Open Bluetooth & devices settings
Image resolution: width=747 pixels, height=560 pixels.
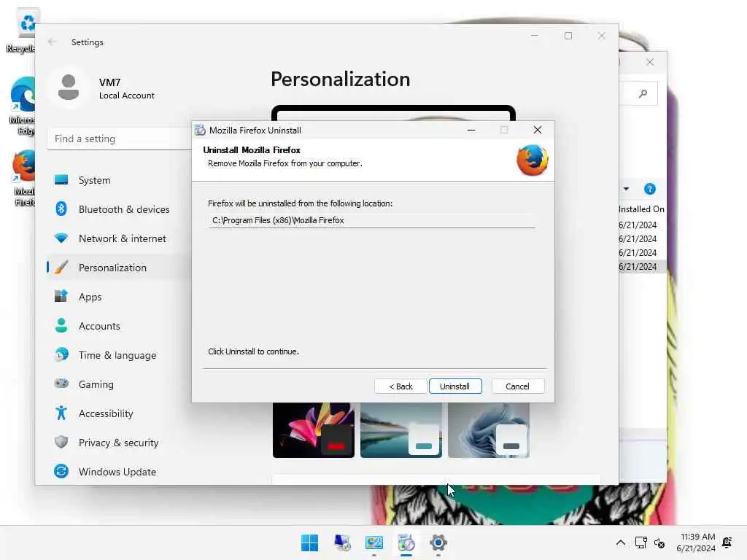tap(119, 209)
